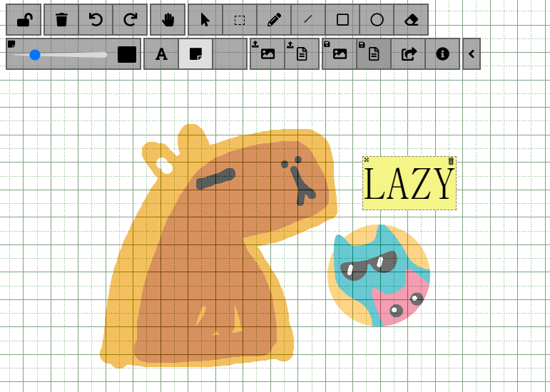Undo the last action
The image size is (550, 392).
click(x=96, y=20)
